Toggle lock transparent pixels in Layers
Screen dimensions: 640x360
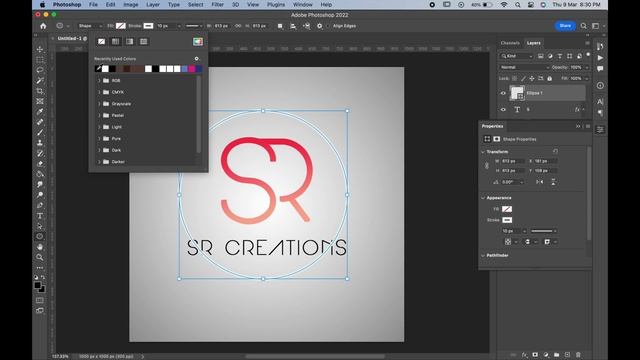514,78
